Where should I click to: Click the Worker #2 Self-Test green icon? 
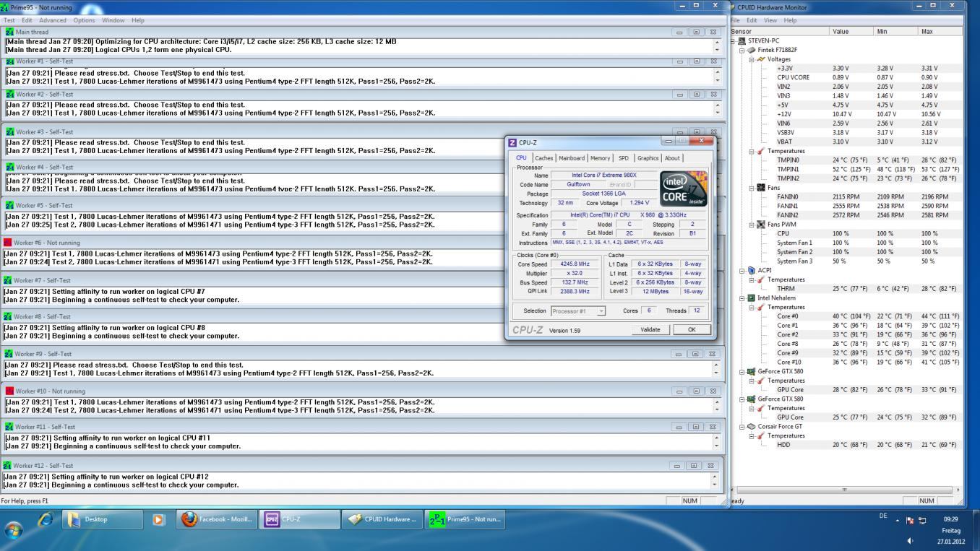tap(9, 95)
